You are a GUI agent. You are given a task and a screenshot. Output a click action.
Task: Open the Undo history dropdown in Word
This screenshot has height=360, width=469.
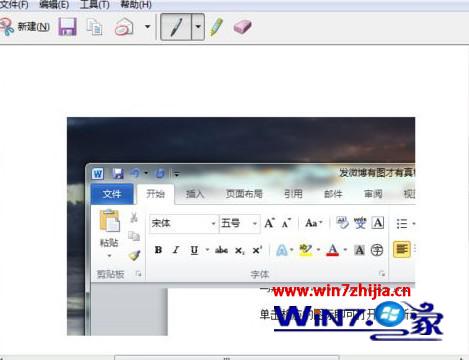pyautogui.click(x=146, y=173)
